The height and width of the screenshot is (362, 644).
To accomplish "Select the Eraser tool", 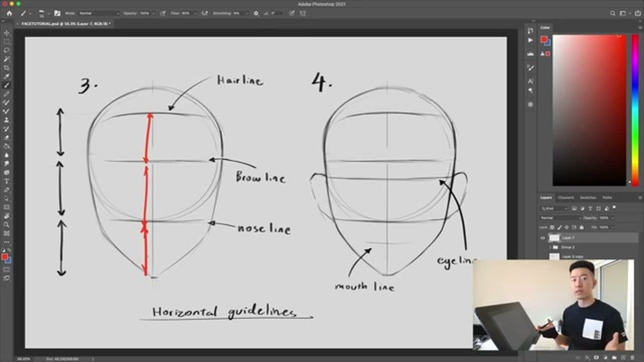I will (x=7, y=137).
